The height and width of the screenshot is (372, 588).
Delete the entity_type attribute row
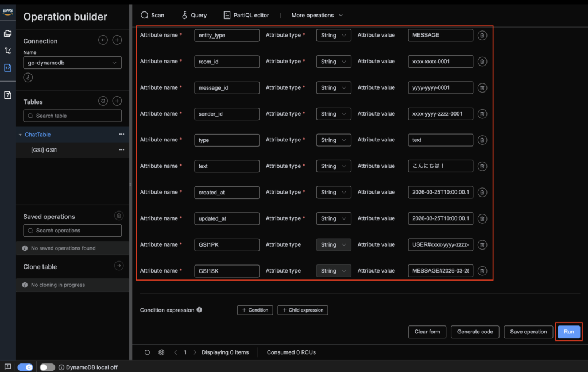(x=482, y=36)
